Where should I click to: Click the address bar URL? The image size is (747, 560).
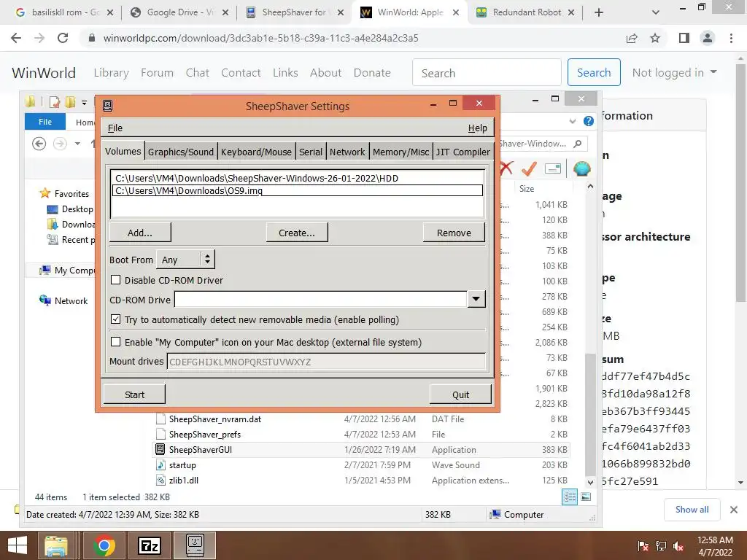pos(261,38)
